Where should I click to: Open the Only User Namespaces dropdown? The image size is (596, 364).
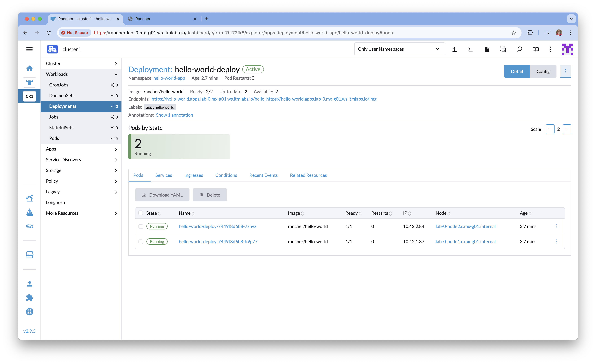click(399, 49)
